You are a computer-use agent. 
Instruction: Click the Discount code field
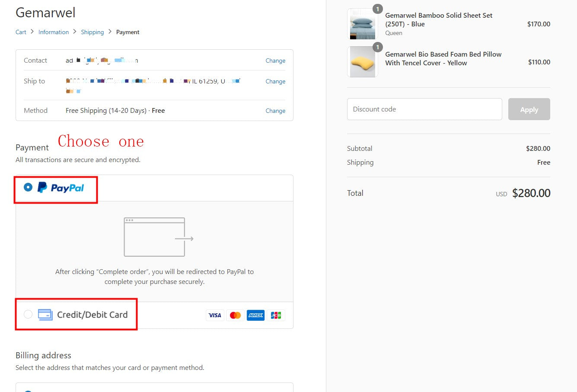point(424,109)
